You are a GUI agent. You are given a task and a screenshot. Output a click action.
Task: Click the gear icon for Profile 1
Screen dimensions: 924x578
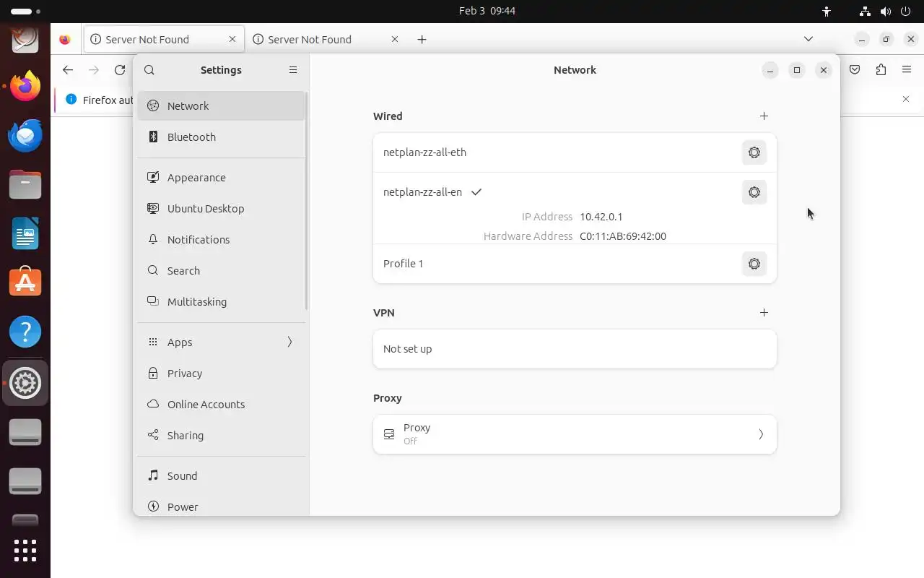point(754,264)
